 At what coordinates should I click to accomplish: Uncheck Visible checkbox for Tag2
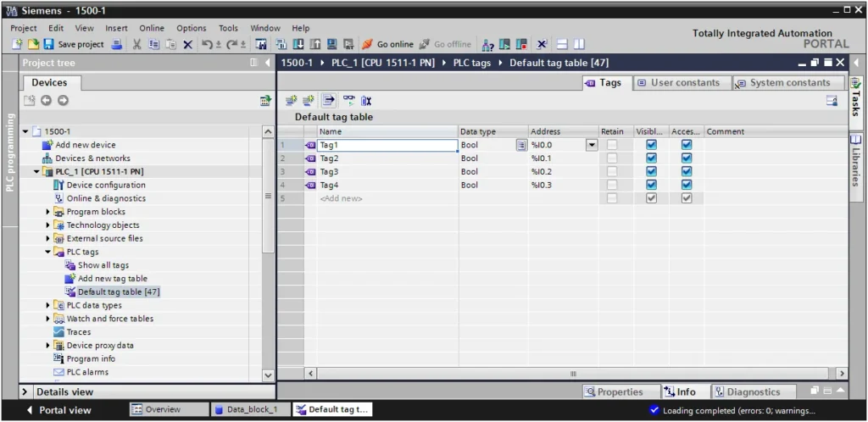tap(652, 158)
